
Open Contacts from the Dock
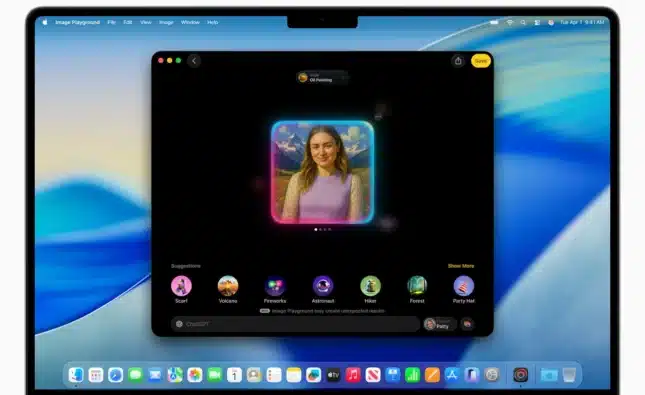[x=254, y=375]
